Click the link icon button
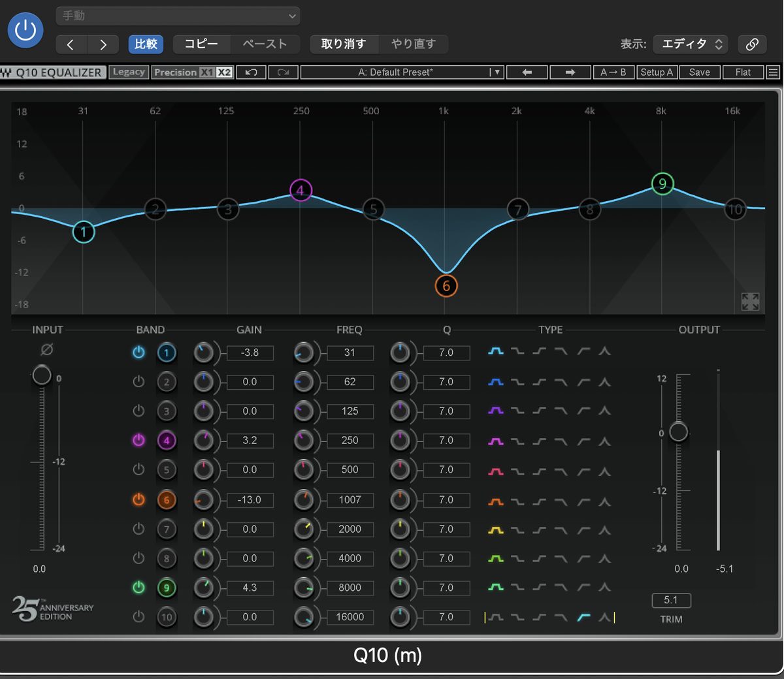This screenshot has height=679, width=784. (752, 44)
